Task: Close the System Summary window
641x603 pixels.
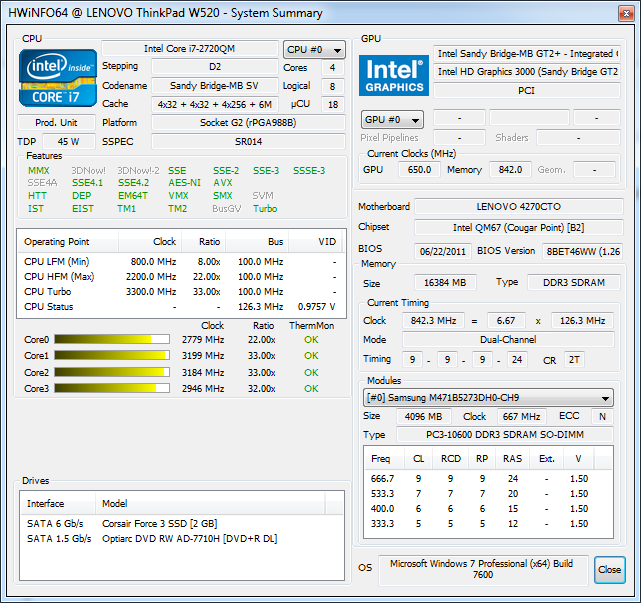Action: coord(626,13)
